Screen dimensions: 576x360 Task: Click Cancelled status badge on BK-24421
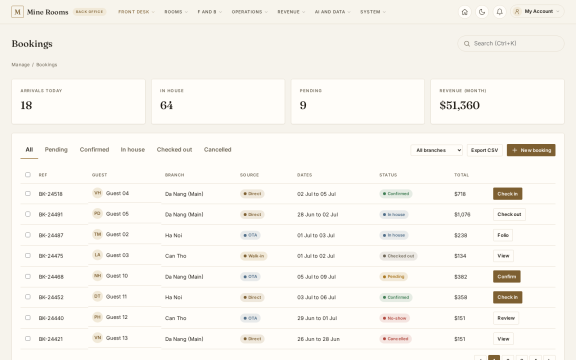pyautogui.click(x=395, y=339)
